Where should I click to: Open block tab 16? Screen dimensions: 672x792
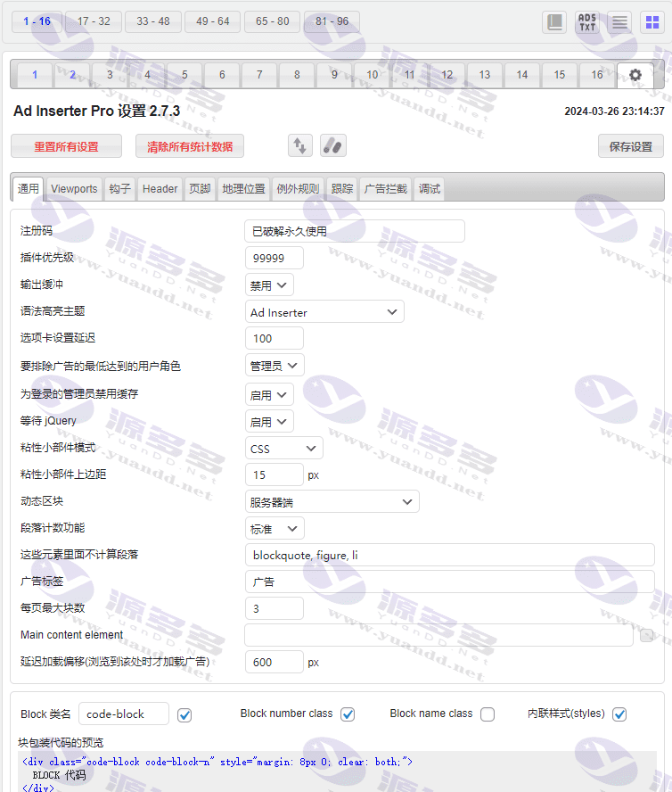[597, 75]
